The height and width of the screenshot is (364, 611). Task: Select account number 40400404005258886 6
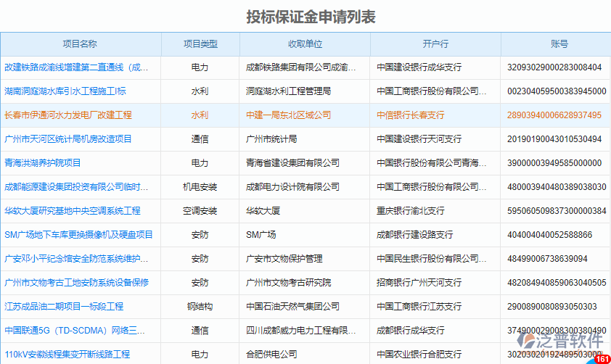pos(549,235)
